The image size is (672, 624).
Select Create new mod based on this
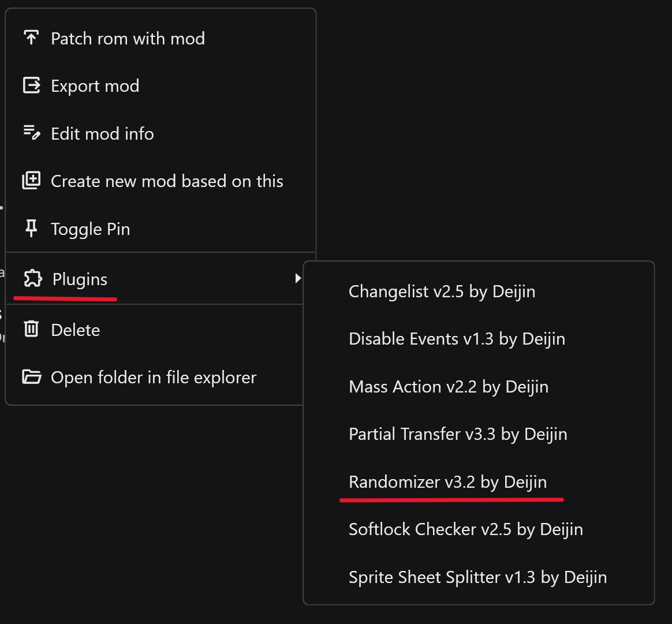[x=167, y=181]
